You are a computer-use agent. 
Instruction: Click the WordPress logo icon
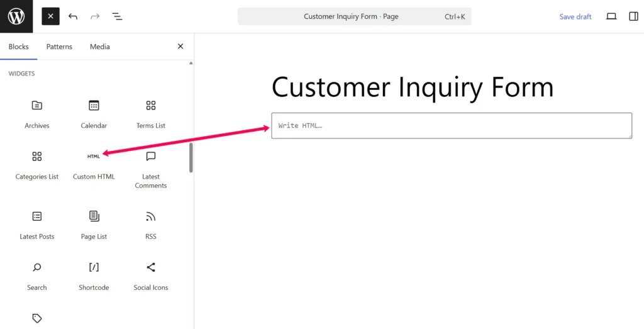click(16, 16)
